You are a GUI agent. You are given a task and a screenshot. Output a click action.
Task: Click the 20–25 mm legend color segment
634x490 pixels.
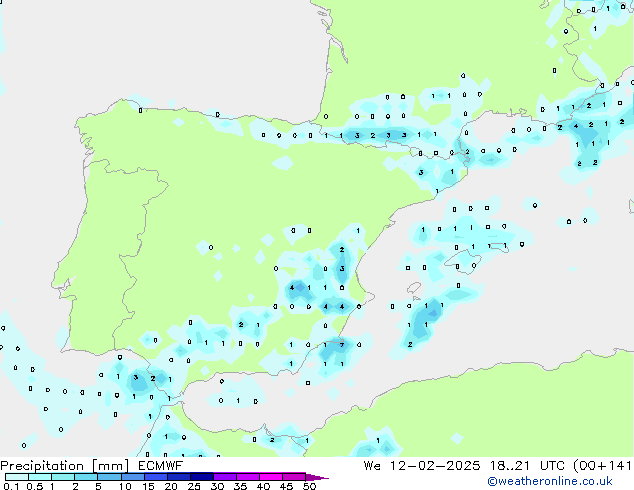(178, 477)
